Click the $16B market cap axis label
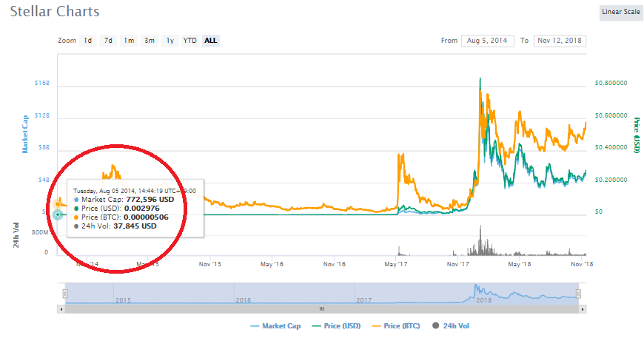The image size is (644, 338). (42, 83)
